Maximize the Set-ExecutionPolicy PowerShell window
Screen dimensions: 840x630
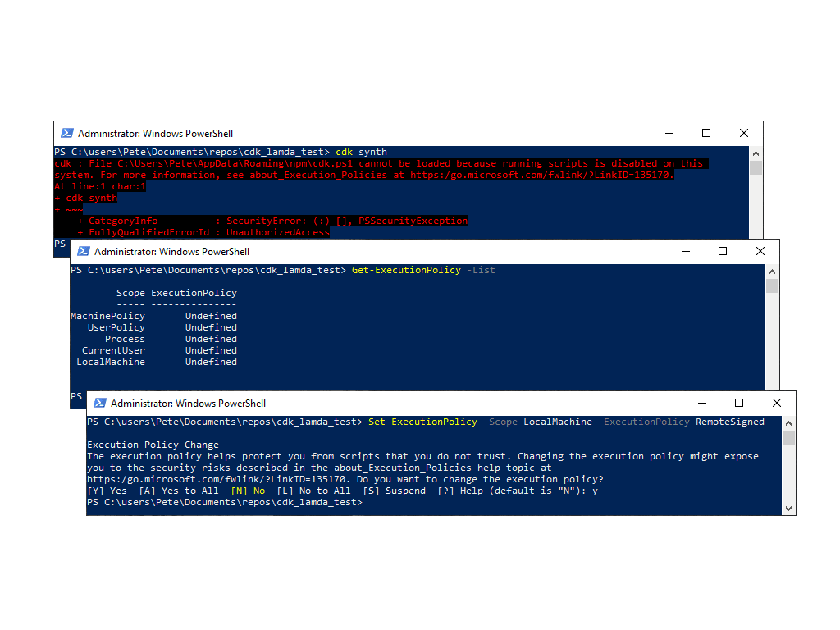[x=739, y=404]
